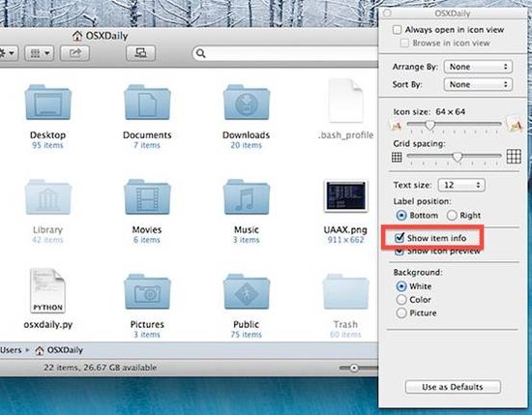Click the large icon size picture icon
The height and width of the screenshot is (415, 532).
click(x=515, y=124)
